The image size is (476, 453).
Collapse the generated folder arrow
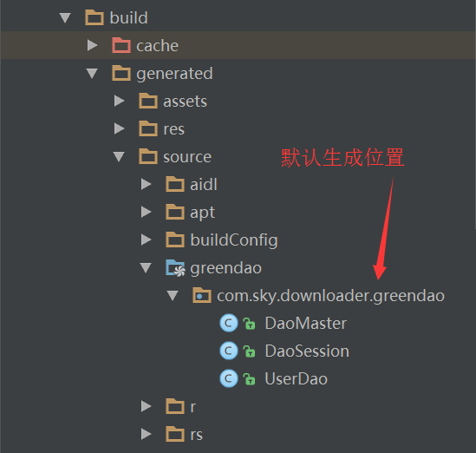point(92,73)
